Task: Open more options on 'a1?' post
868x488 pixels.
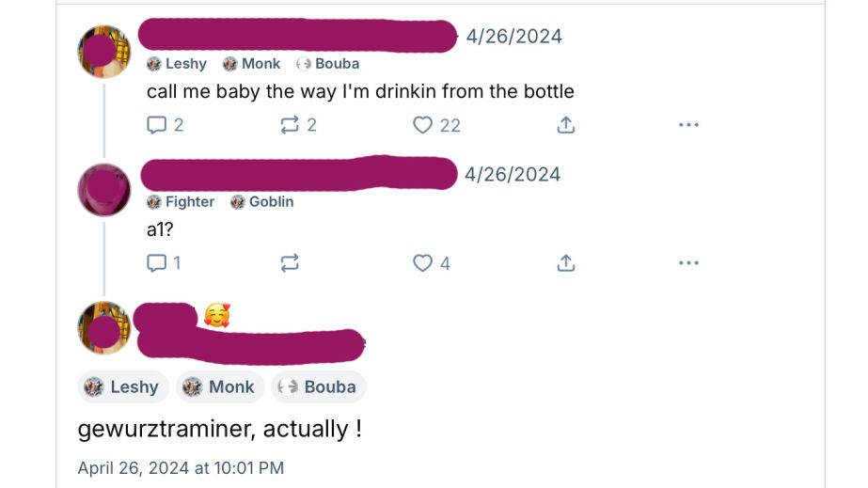Action: point(688,263)
